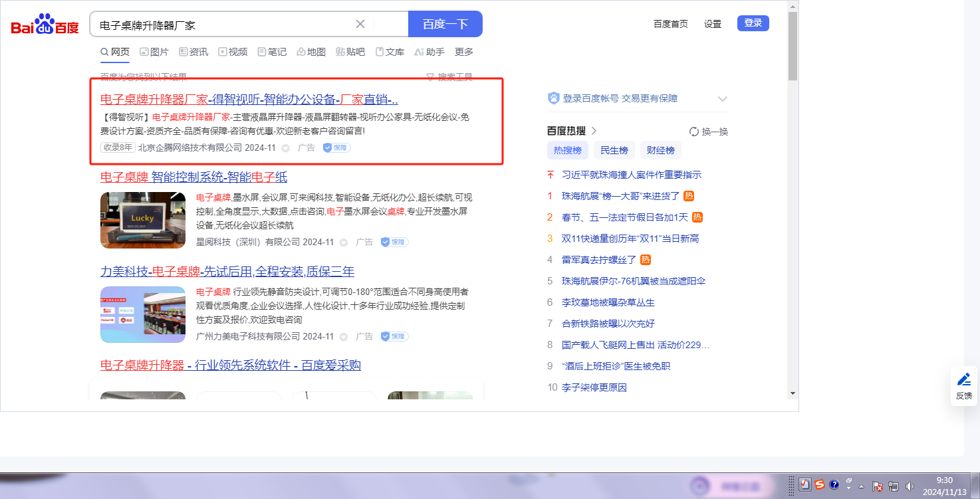Open the Action Center flag tray icon
The height and width of the screenshot is (499, 980).
click(x=878, y=486)
